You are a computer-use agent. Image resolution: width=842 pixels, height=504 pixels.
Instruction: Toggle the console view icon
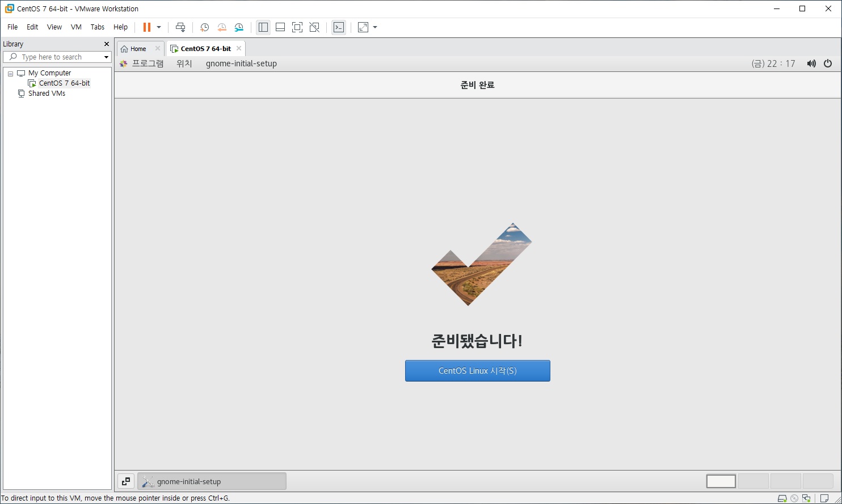coord(339,27)
